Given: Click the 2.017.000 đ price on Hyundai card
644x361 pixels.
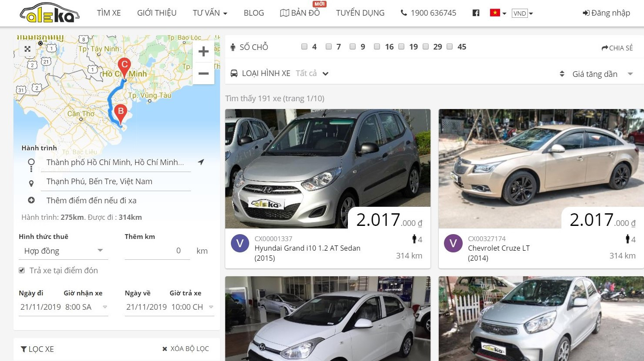Looking at the screenshot, I should click(x=389, y=220).
